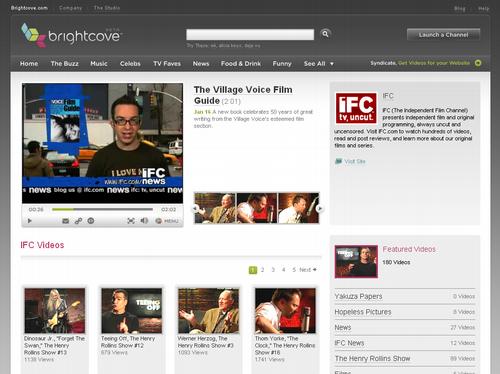
Task: Open the Food & Drink tab
Action: click(241, 64)
